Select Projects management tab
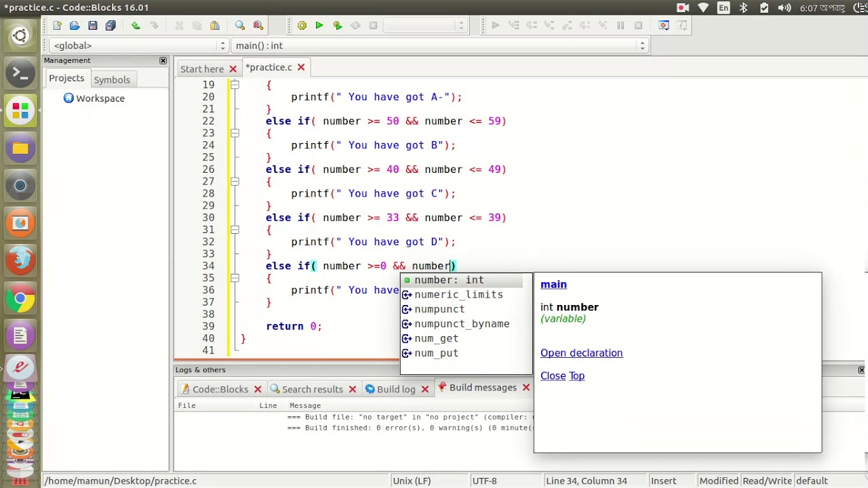 pos(66,79)
